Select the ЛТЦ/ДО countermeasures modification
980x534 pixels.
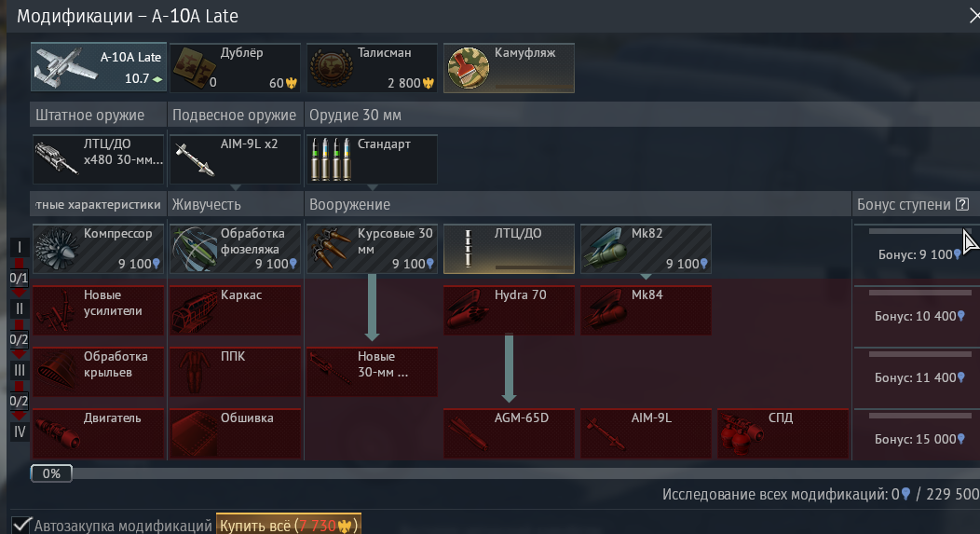[509, 249]
